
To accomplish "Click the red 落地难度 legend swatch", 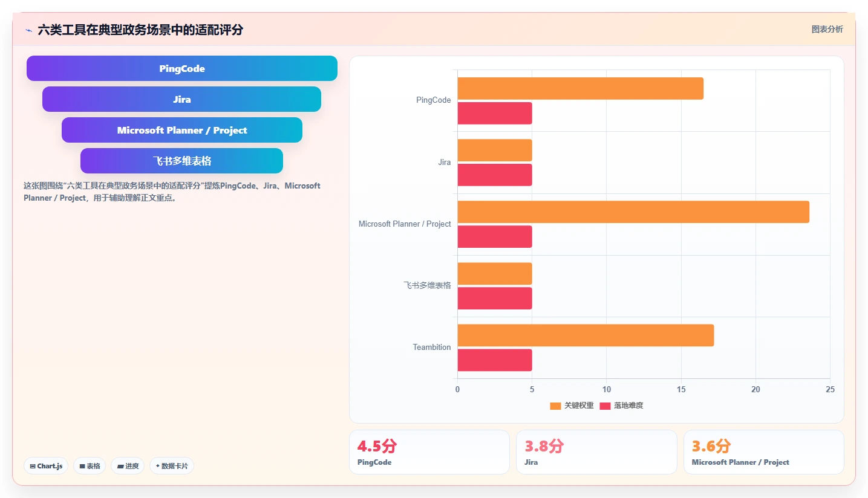I will pyautogui.click(x=605, y=406).
